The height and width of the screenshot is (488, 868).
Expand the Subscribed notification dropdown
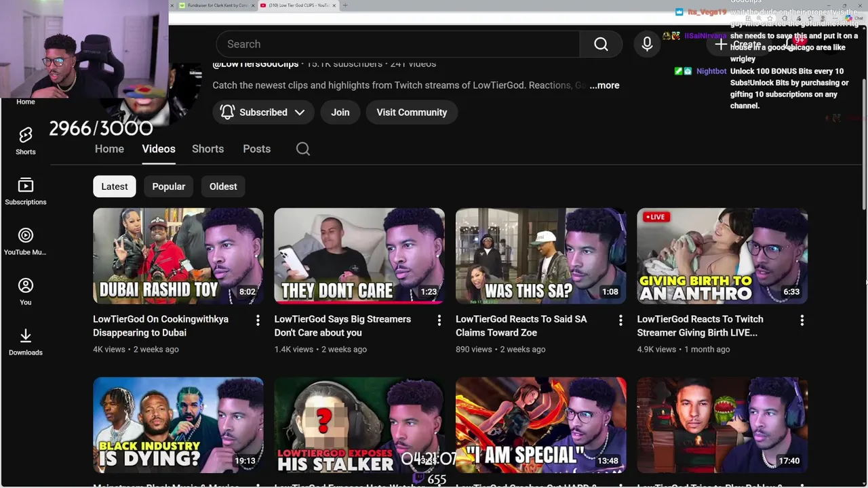coord(300,113)
